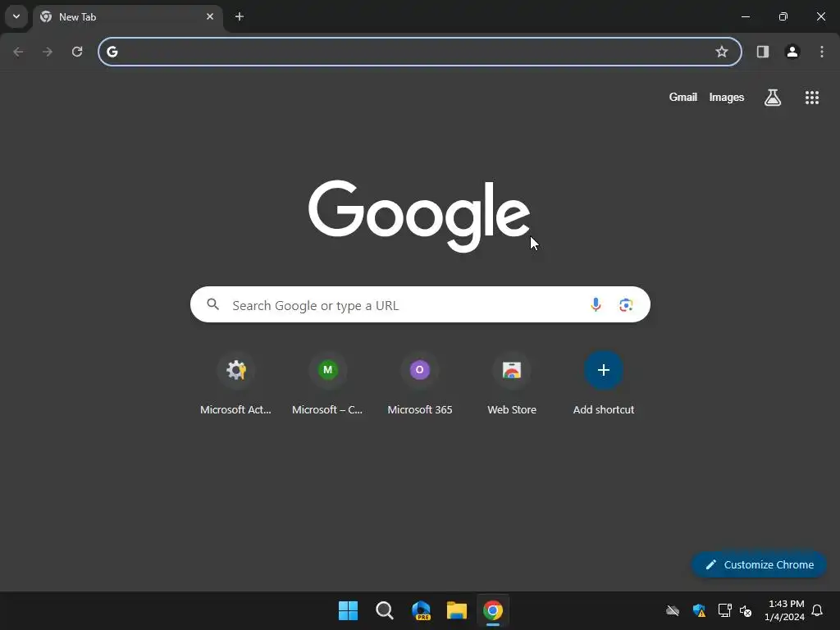Click Chrome icon in taskbar

click(x=493, y=610)
